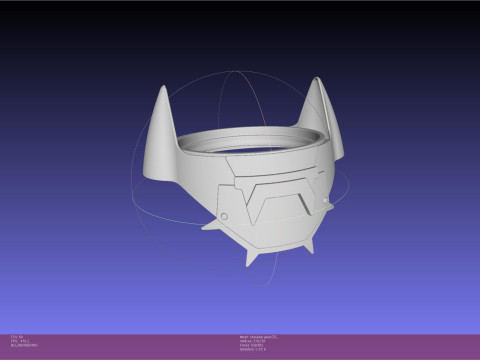This screenshot has height=360, width=480.
Task: Click the FPS readout in the status bar
Action: 20,341
